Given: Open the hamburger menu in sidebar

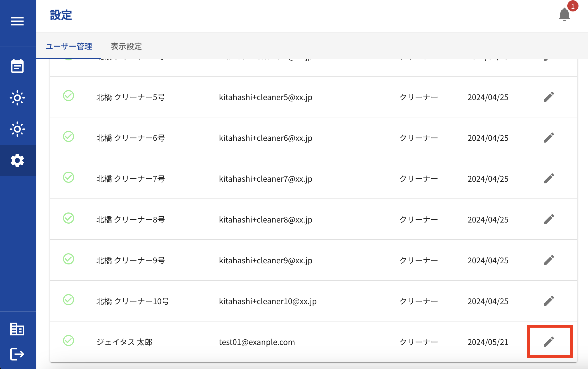Looking at the screenshot, I should (x=17, y=21).
